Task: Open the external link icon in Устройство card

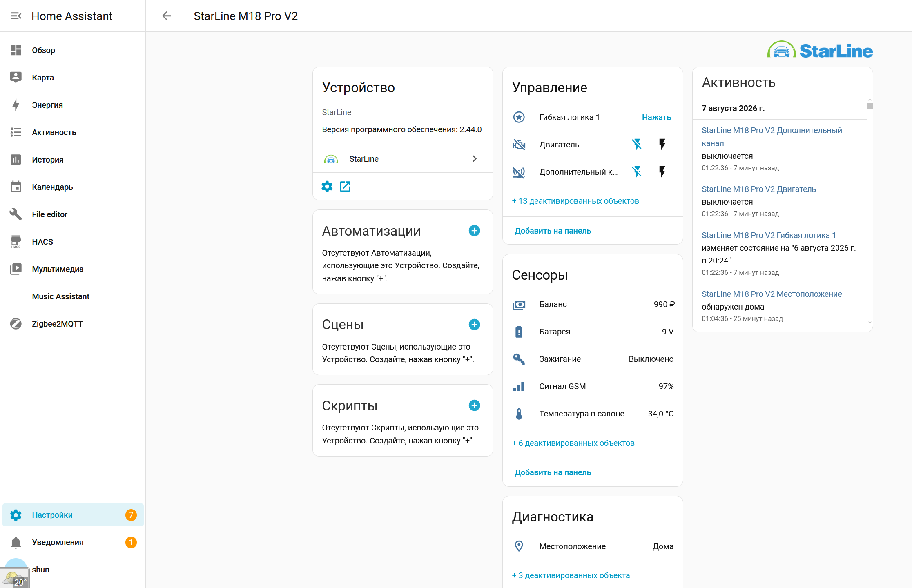Action: pyautogui.click(x=345, y=187)
